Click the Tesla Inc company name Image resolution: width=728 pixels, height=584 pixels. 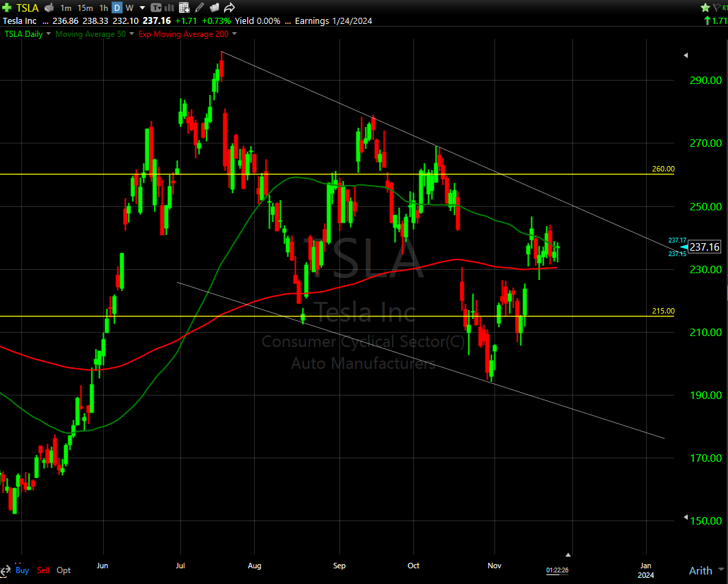[20, 21]
